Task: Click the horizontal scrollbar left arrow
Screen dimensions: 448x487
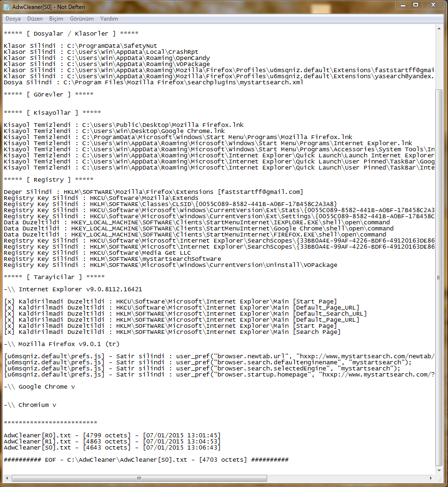Action: click(x=7, y=478)
